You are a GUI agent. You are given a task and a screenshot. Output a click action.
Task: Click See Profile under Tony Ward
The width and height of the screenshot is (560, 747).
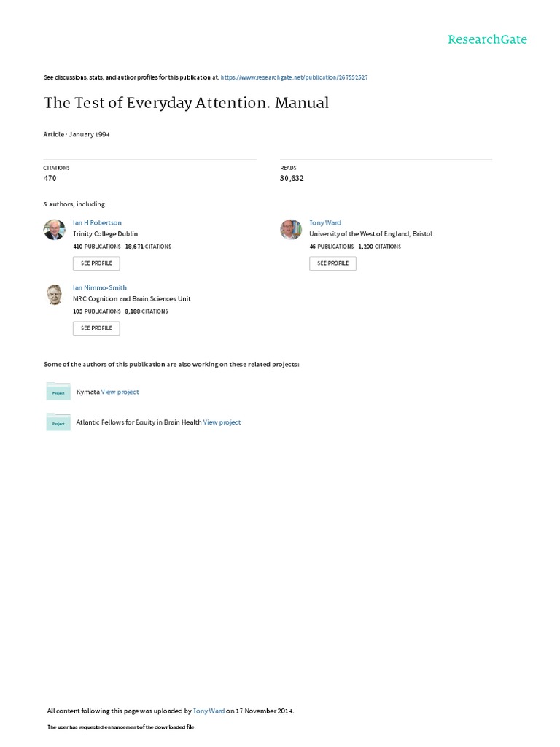[332, 263]
